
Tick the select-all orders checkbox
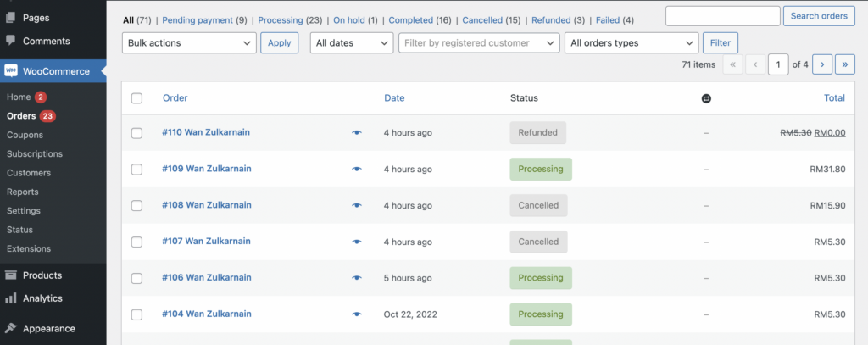point(136,98)
